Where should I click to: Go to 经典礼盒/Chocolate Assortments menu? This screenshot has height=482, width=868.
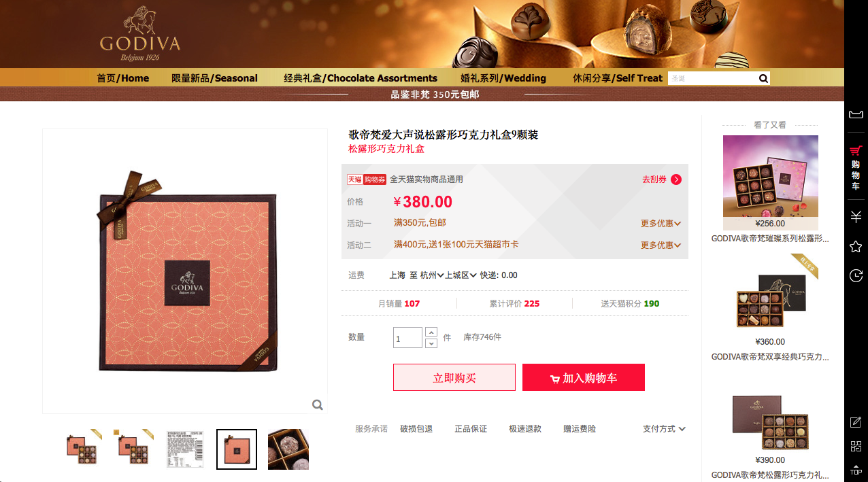pyautogui.click(x=361, y=78)
